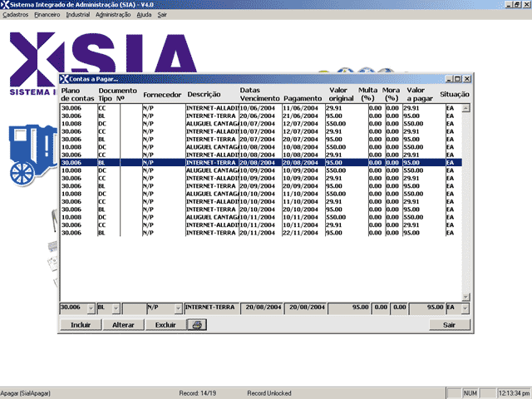Click the SIA application title bar icon
The height and width of the screenshot is (399, 532).
(x=5, y=5)
